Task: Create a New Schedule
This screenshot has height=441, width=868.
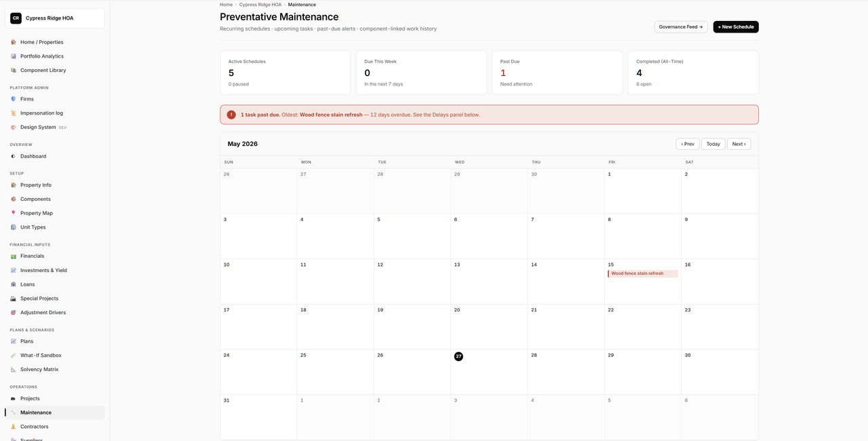Action: 736,27
